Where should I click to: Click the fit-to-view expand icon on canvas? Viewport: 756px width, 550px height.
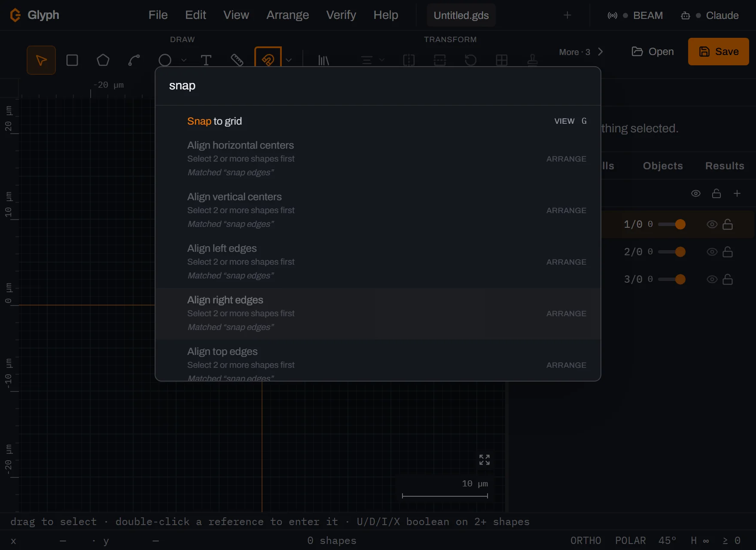pos(485,460)
